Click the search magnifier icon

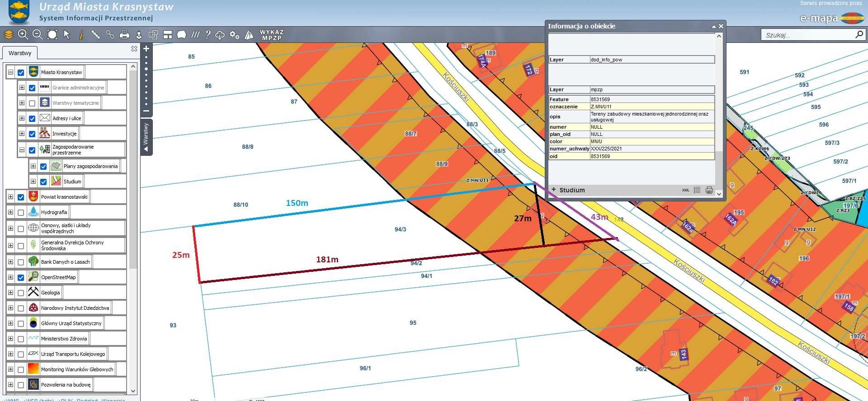tap(859, 34)
